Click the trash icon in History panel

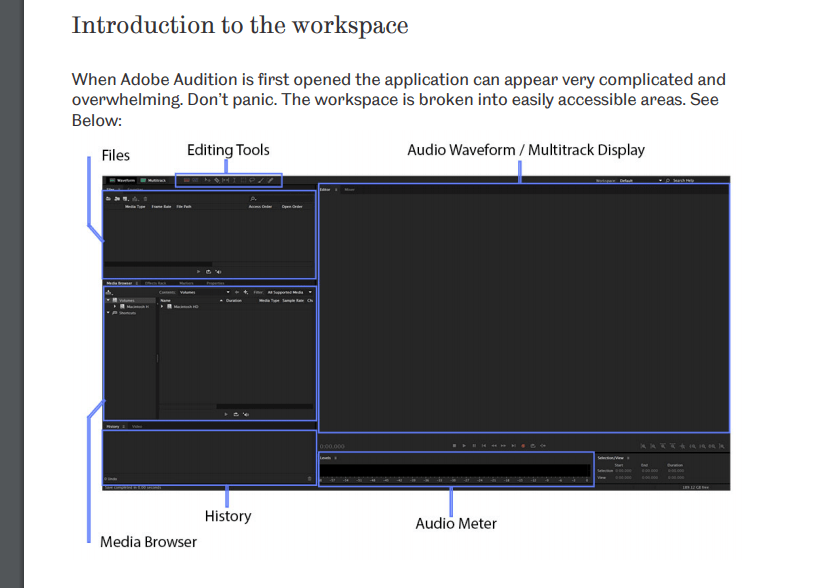click(x=309, y=479)
